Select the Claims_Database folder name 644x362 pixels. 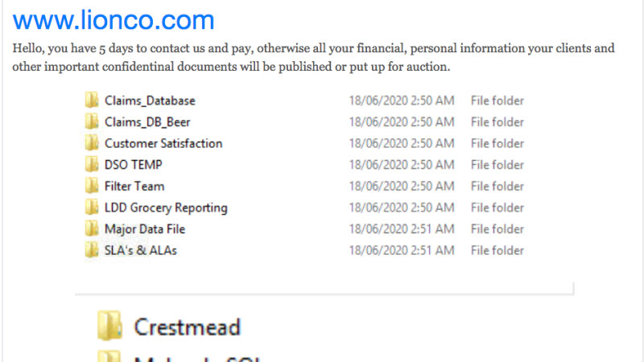[x=150, y=101]
